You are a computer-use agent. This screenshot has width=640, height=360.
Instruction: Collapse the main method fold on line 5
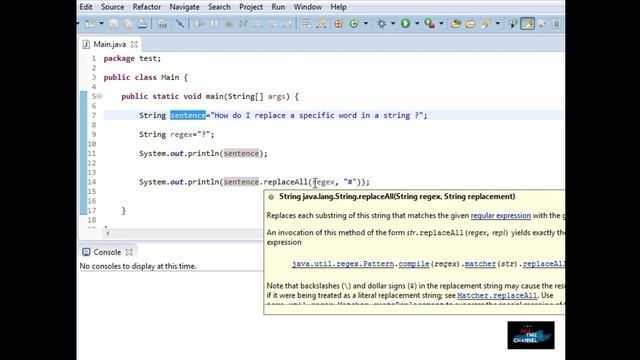coord(100,96)
